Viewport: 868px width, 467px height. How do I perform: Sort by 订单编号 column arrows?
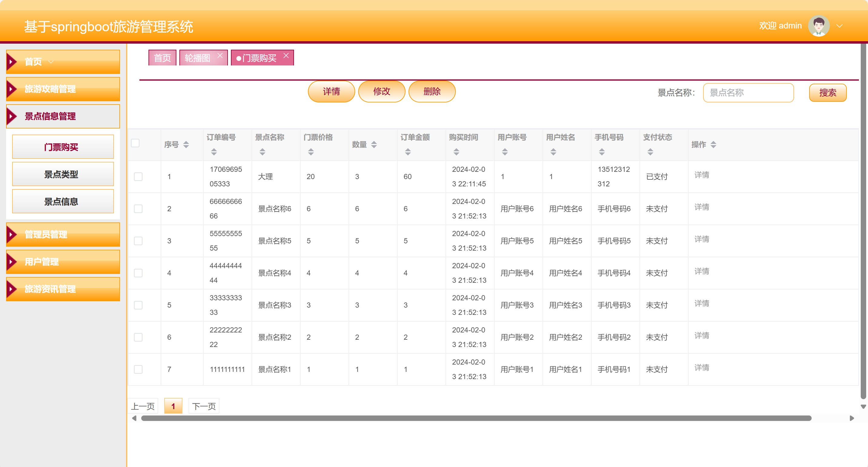214,152
